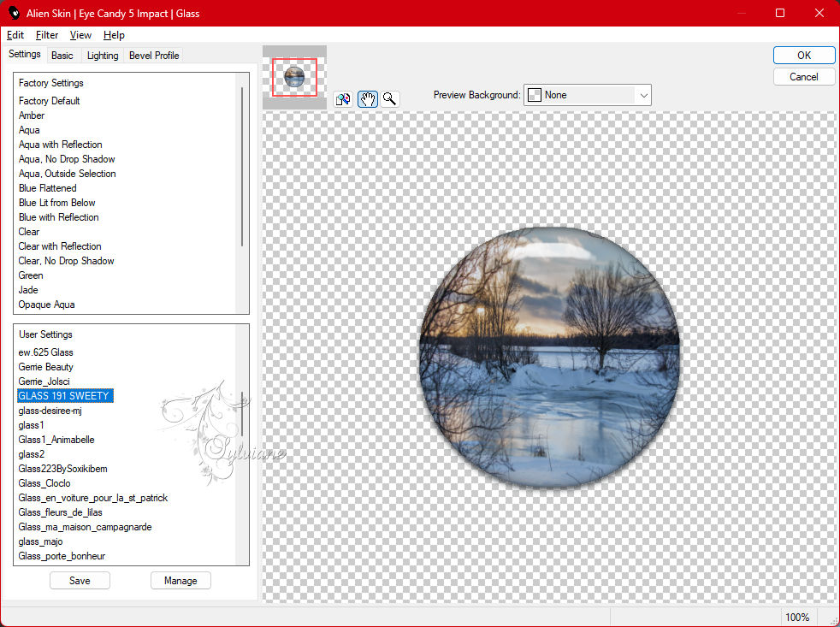Click the OK button
The height and width of the screenshot is (627, 840).
803,56
